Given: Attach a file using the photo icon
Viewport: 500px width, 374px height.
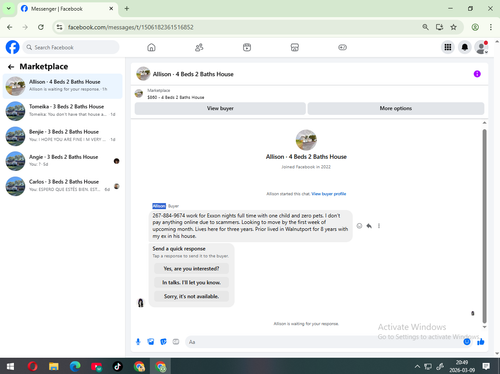Looking at the screenshot, I should pos(151,342).
